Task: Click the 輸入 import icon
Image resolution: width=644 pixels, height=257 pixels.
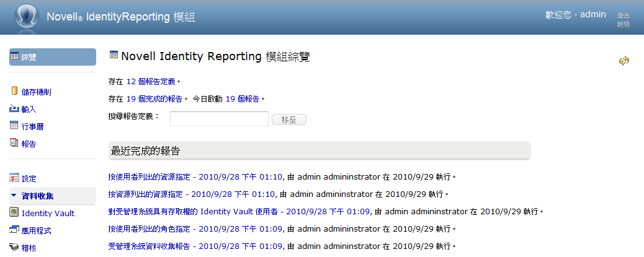Action: point(14,108)
